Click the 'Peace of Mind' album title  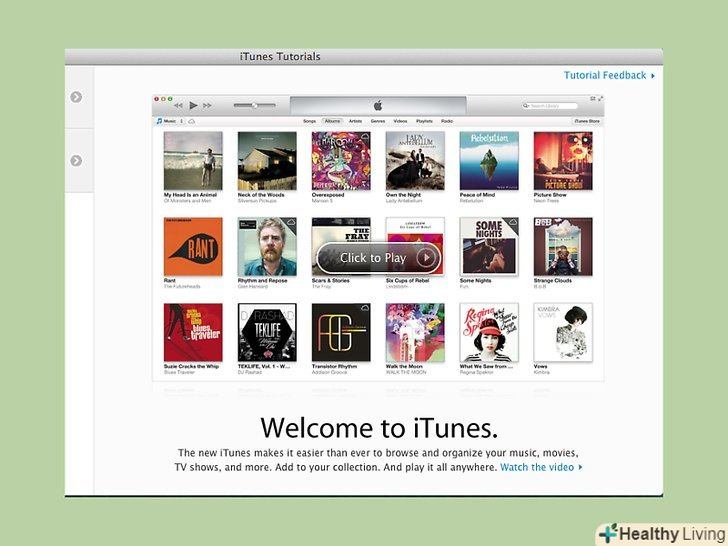click(477, 195)
